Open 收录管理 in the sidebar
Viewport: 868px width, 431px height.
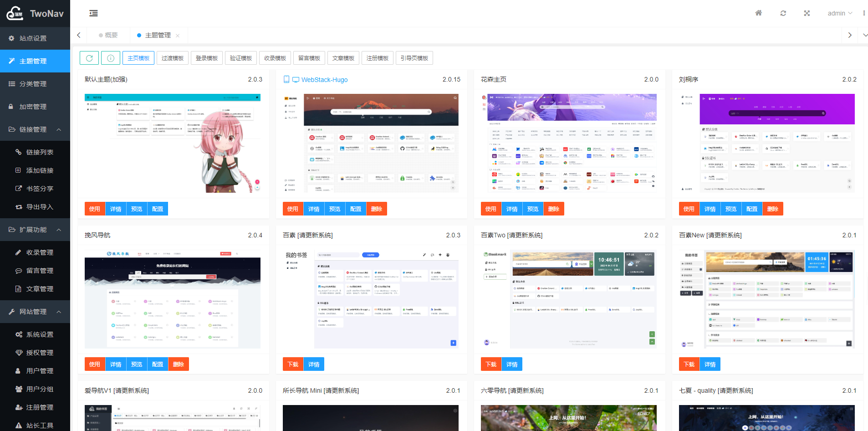point(35,252)
